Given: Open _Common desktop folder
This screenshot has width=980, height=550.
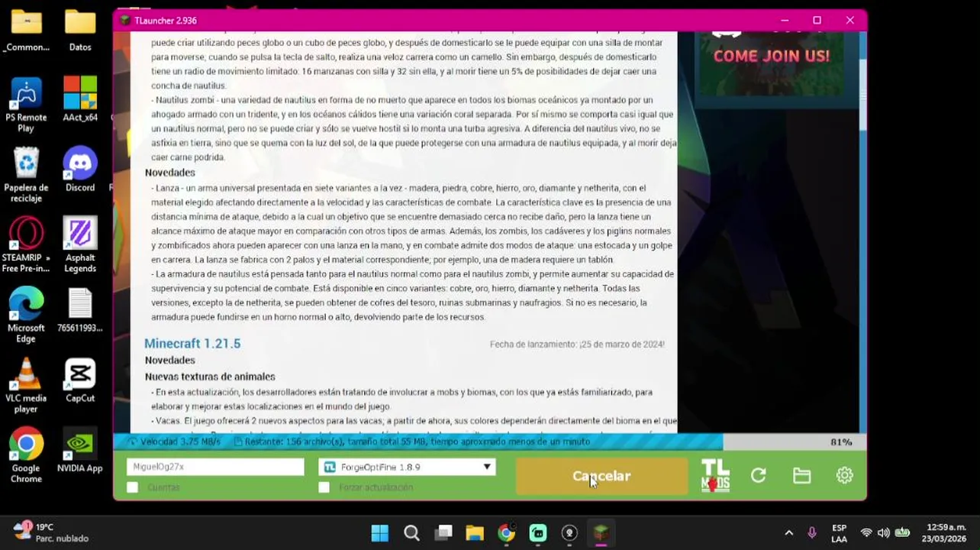Looking at the screenshot, I should tap(26, 31).
